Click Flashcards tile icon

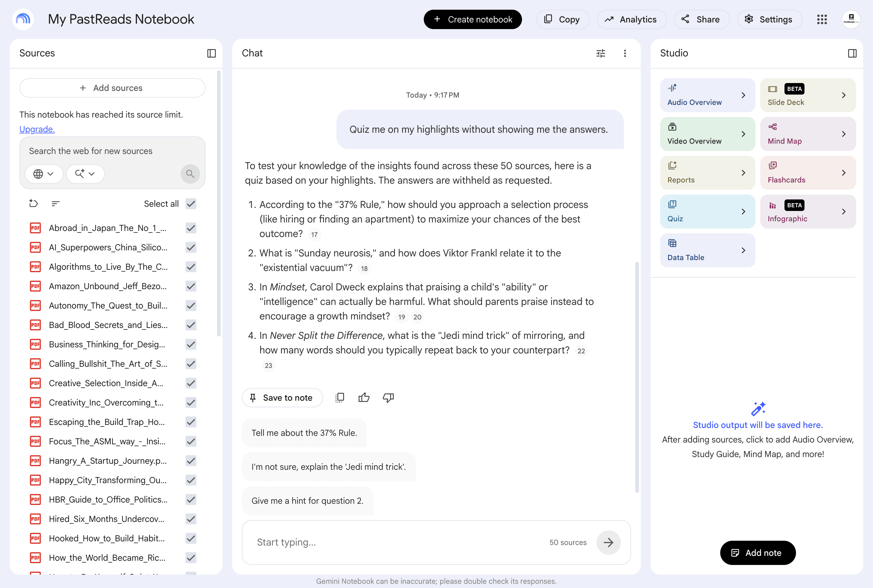pyautogui.click(x=772, y=165)
